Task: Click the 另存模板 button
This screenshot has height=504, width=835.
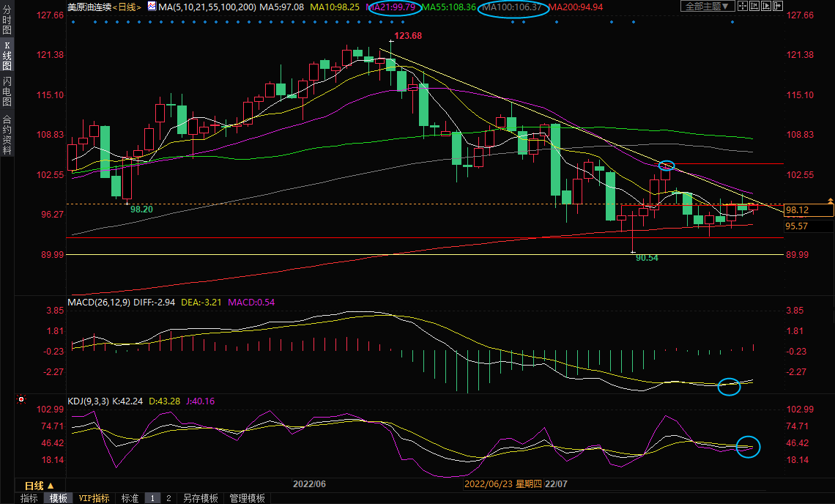Action: (201, 498)
